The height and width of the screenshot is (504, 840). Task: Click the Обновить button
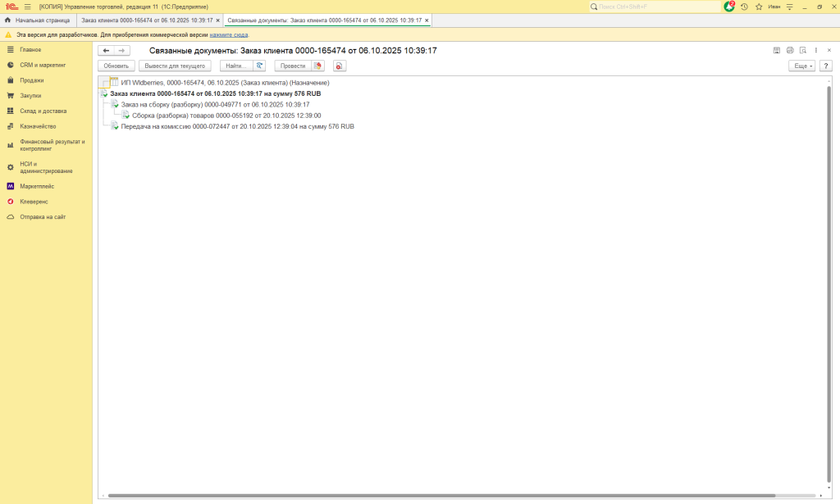(x=116, y=66)
